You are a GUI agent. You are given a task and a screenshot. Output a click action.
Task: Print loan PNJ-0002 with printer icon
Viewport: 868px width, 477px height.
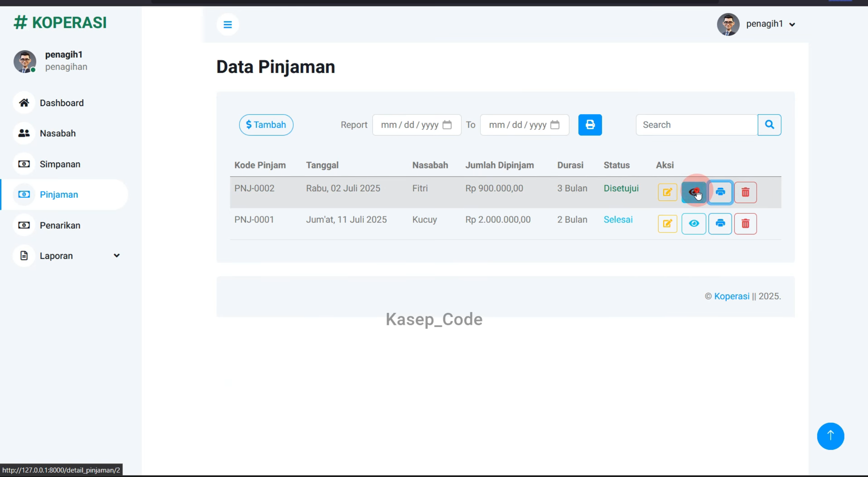pyautogui.click(x=720, y=192)
